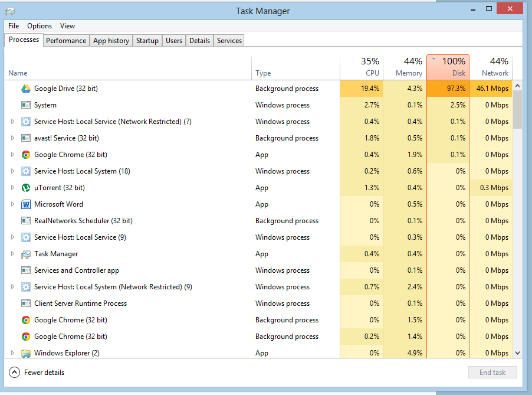Click the 97.3% disk usage cell
532x395 pixels.
(x=448, y=89)
